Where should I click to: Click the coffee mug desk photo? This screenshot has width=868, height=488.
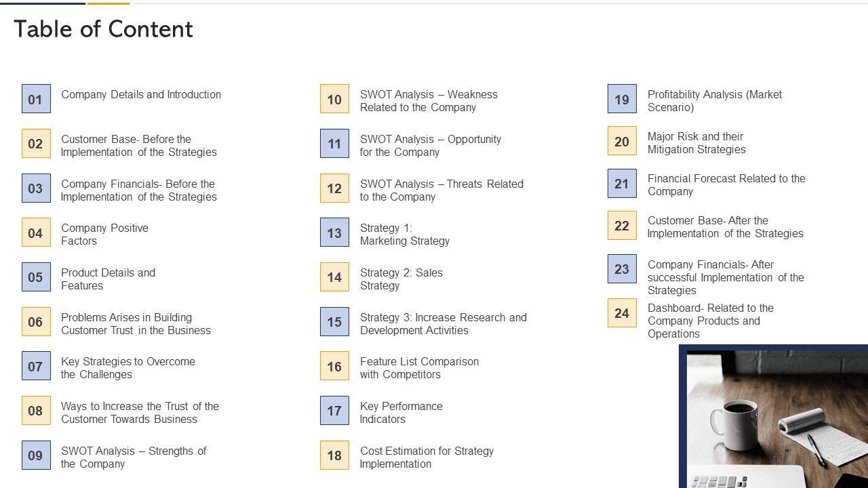pyautogui.click(x=773, y=416)
